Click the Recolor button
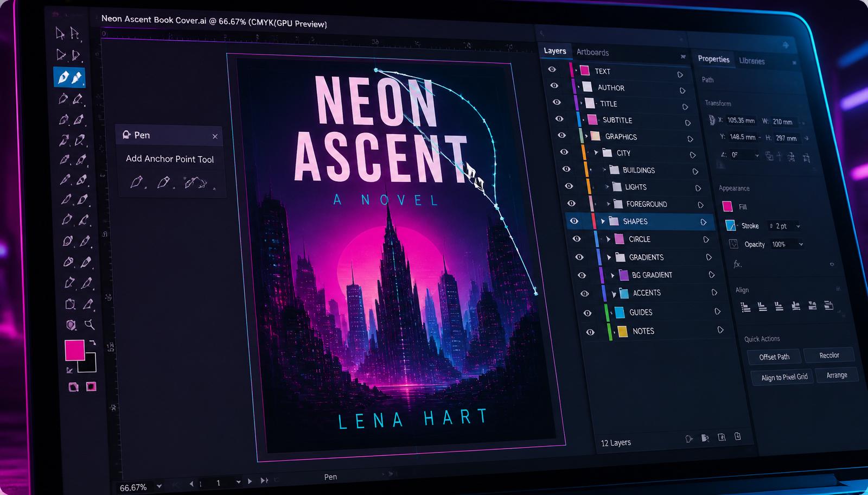Screen dimensions: 868x495 click(x=829, y=355)
